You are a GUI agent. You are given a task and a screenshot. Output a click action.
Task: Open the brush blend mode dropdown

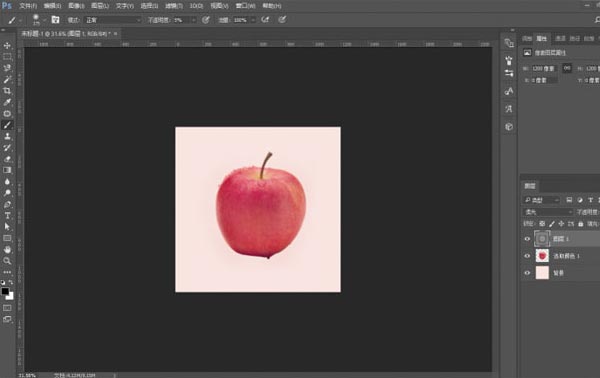[x=113, y=20]
